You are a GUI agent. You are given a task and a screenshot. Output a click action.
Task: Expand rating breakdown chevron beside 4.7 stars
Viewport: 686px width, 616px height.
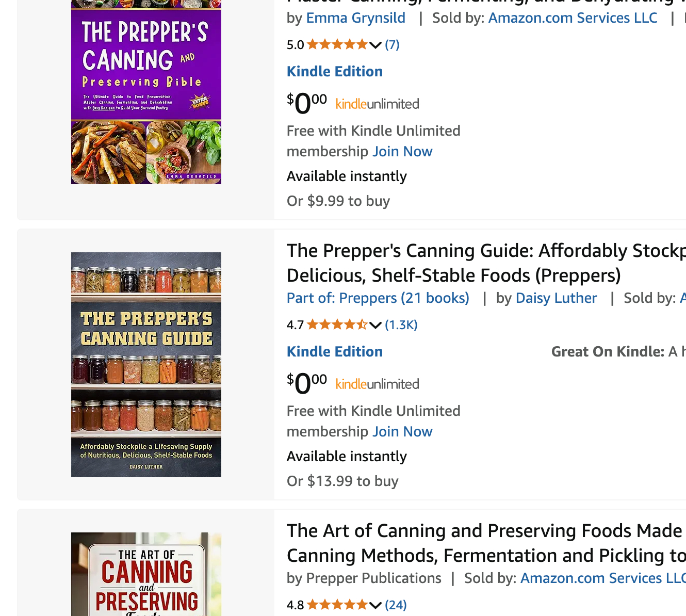click(375, 326)
